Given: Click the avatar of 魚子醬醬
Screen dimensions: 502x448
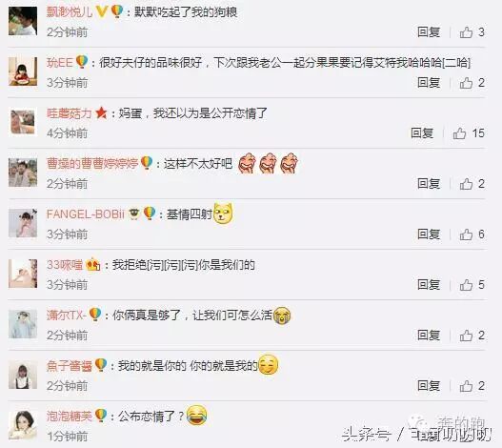Looking at the screenshot, I should (x=23, y=375).
